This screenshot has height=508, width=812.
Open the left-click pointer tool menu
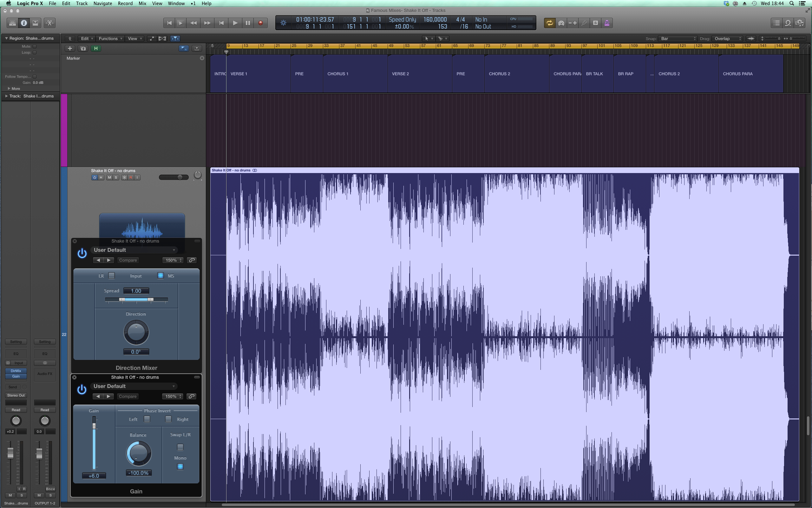[428, 38]
